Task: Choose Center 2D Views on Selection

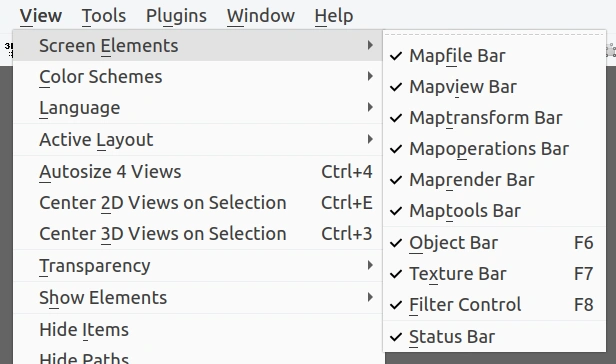Action: tap(198, 203)
